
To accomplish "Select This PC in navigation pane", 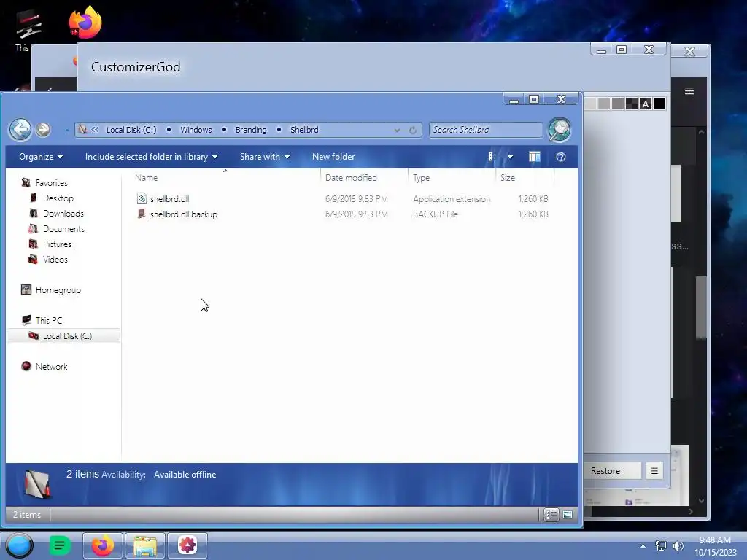I will [x=49, y=321].
